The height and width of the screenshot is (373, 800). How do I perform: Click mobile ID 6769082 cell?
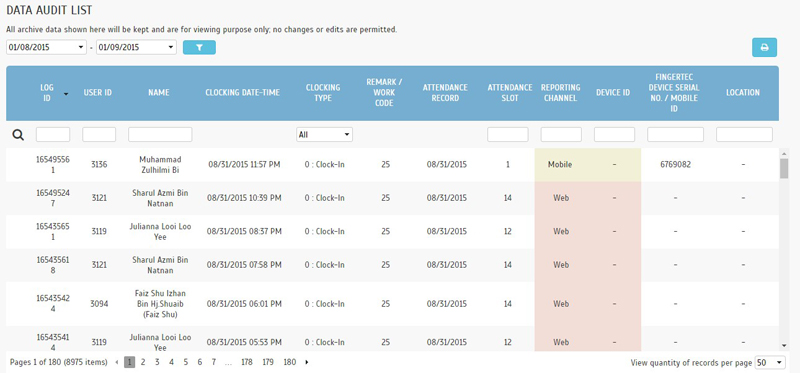675,165
